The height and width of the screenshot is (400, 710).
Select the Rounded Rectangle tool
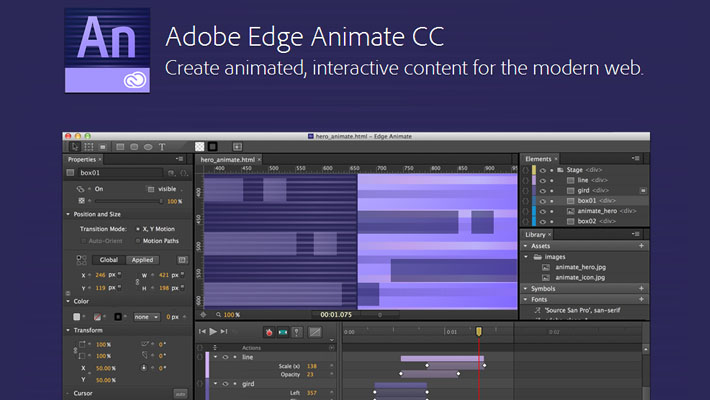134,147
